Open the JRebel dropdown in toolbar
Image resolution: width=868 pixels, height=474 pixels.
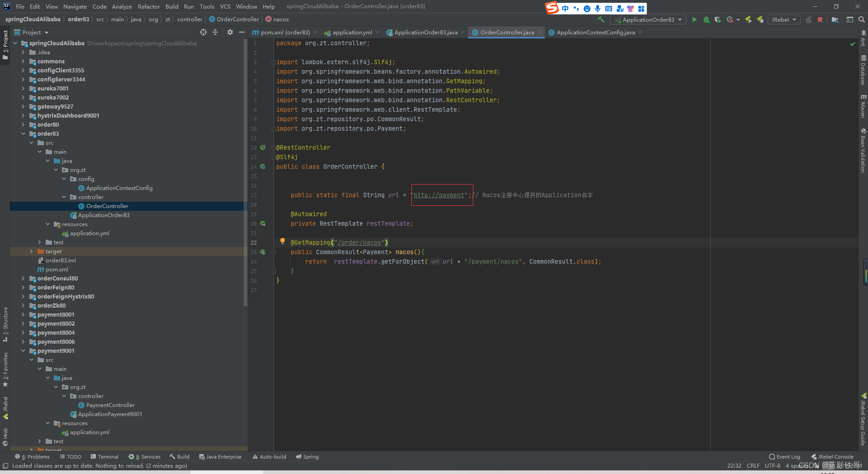(x=784, y=19)
